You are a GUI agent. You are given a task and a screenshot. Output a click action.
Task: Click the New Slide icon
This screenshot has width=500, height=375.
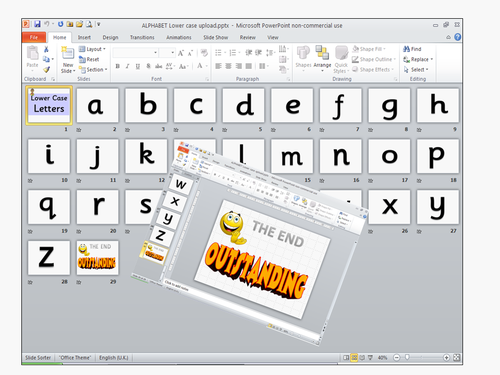click(68, 53)
